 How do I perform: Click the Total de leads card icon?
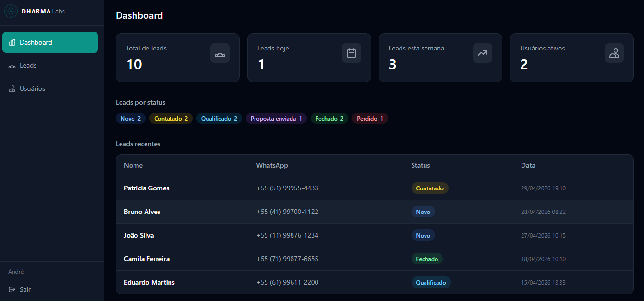coord(220,53)
